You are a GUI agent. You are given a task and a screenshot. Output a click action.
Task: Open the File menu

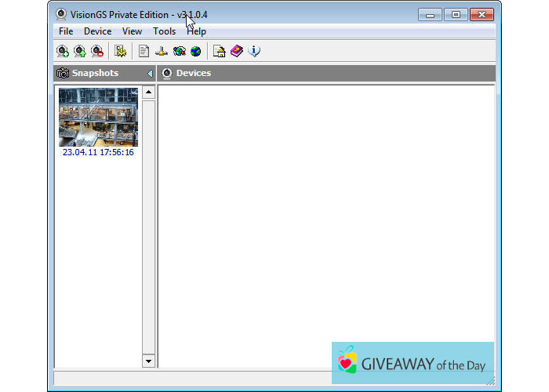tap(66, 31)
